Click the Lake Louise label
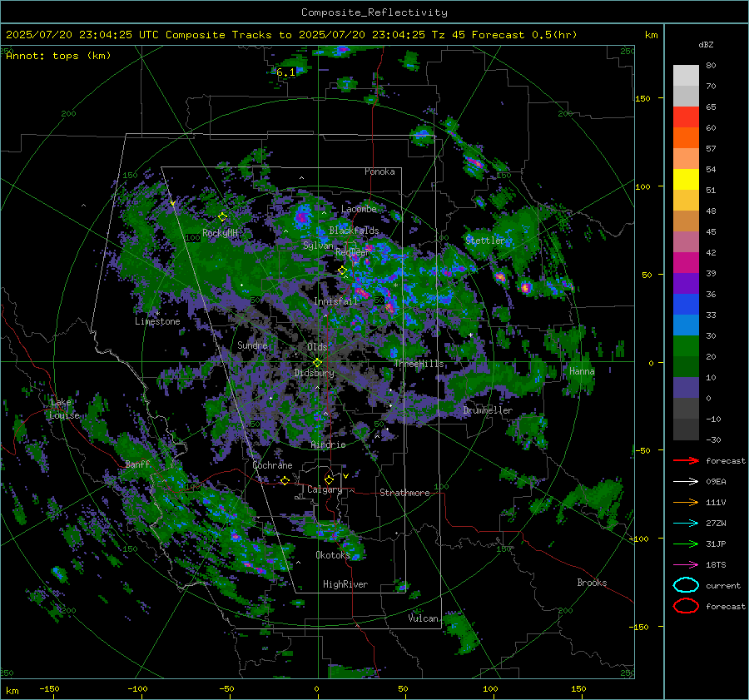749x700 pixels. pos(64,409)
